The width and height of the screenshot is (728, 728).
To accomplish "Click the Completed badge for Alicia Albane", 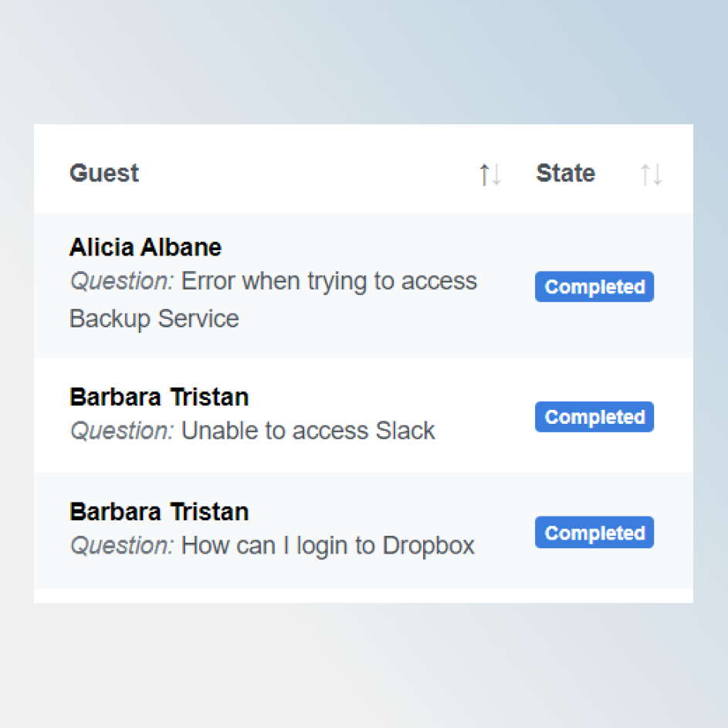I will [x=594, y=287].
